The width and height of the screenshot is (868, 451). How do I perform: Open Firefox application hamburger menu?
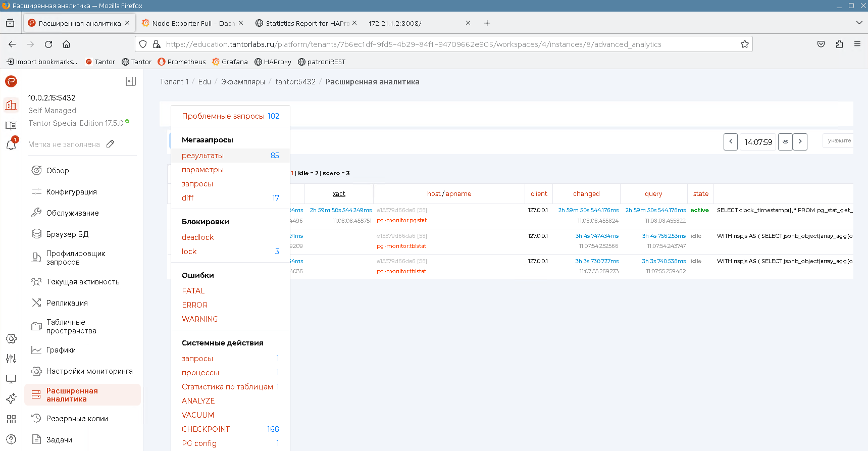pos(857,44)
